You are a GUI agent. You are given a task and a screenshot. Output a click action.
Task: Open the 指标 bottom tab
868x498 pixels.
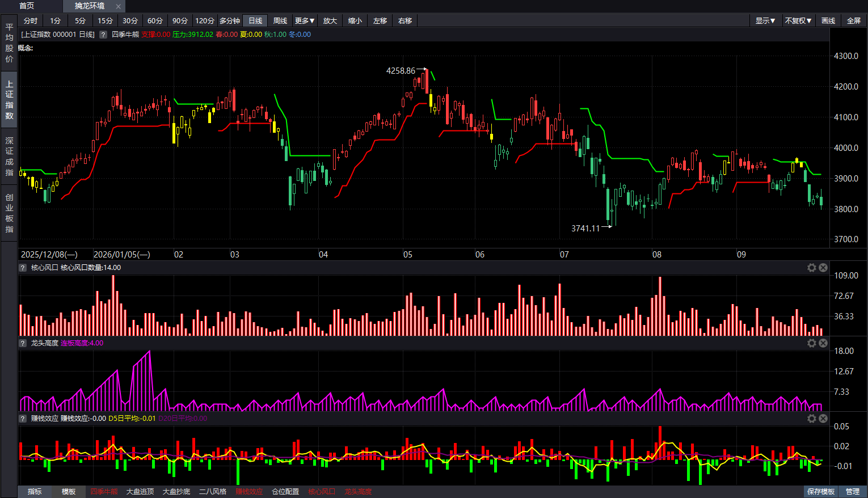[35, 492]
